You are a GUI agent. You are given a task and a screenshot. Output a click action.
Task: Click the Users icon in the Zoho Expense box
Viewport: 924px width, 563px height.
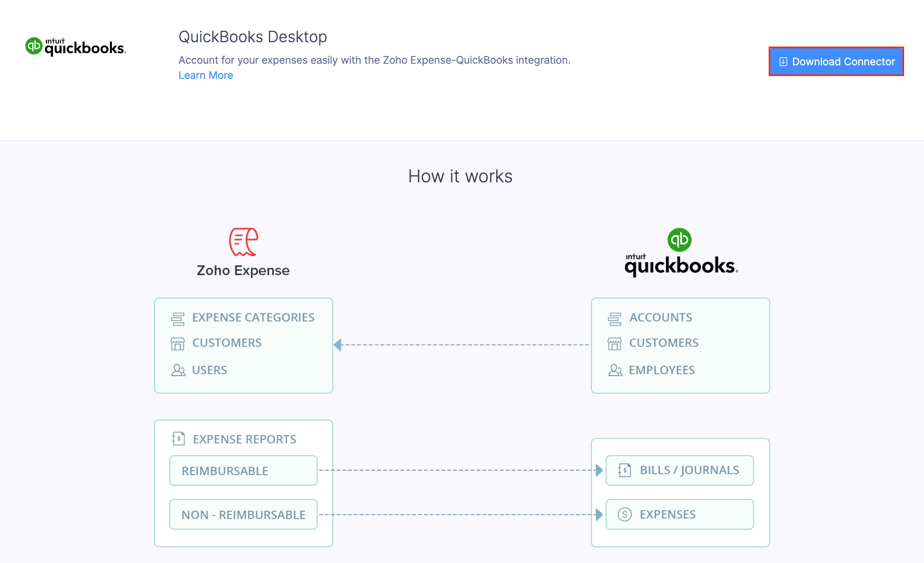pyautogui.click(x=178, y=370)
